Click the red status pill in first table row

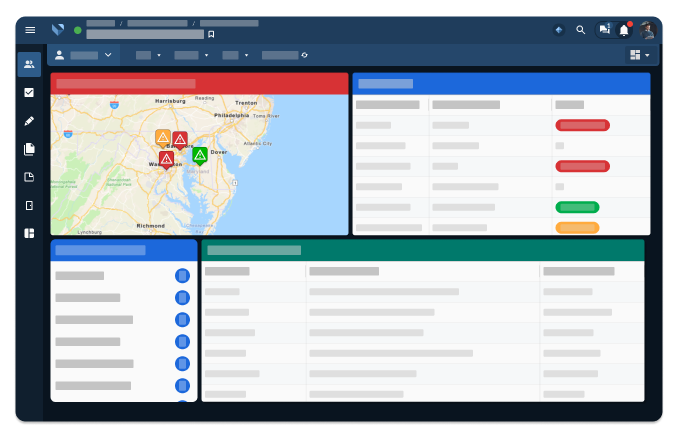point(582,125)
